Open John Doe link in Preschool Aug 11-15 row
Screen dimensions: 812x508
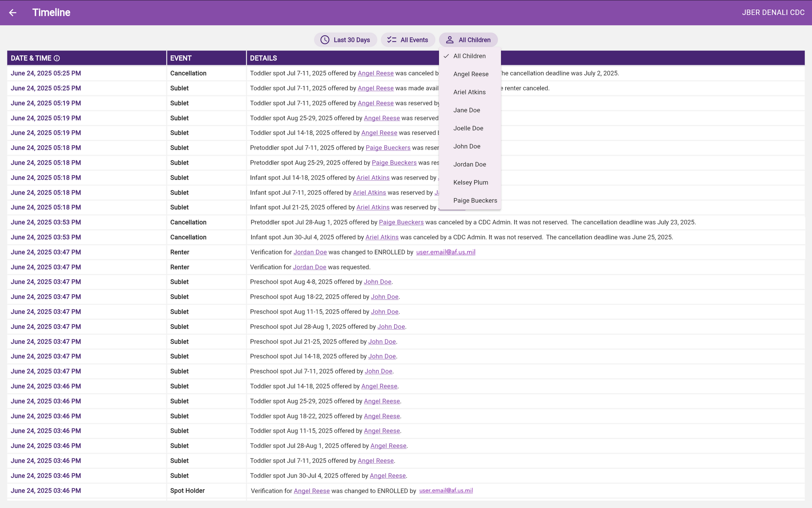pos(384,312)
